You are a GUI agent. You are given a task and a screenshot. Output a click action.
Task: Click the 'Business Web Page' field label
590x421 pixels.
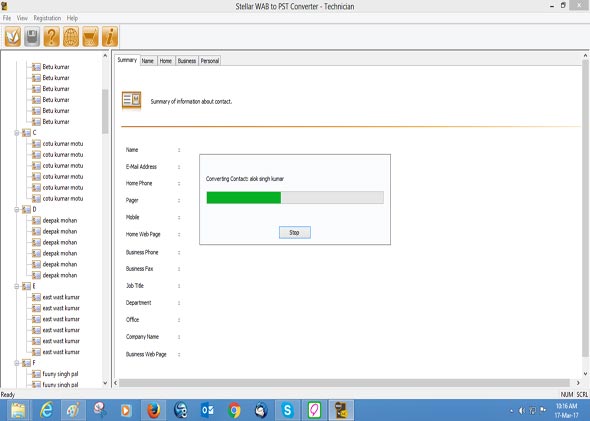click(146, 354)
